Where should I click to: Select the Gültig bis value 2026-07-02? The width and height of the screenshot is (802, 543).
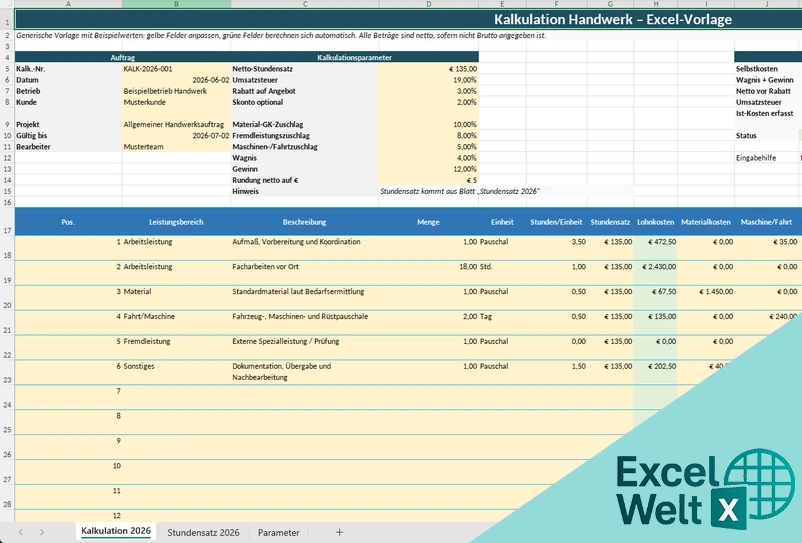click(176, 135)
